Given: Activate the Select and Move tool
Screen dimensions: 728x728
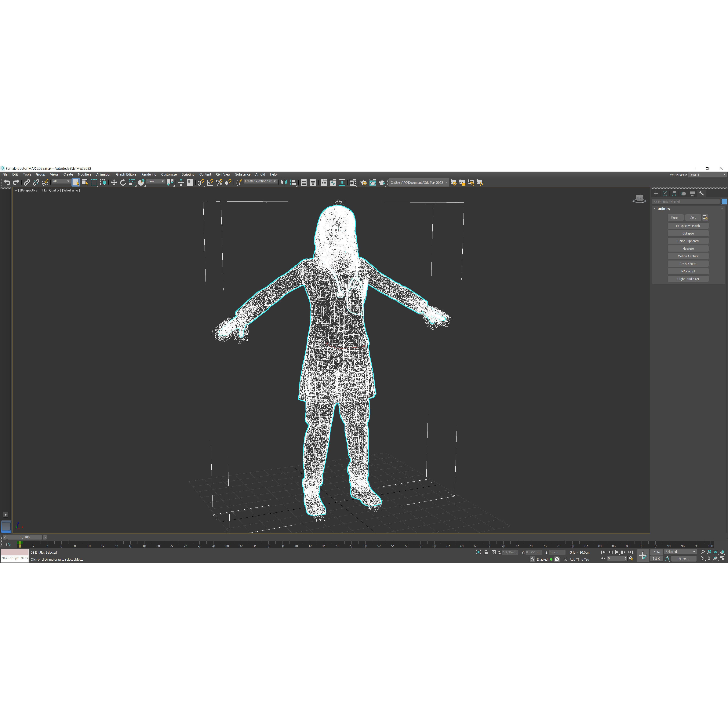Looking at the screenshot, I should (x=114, y=182).
